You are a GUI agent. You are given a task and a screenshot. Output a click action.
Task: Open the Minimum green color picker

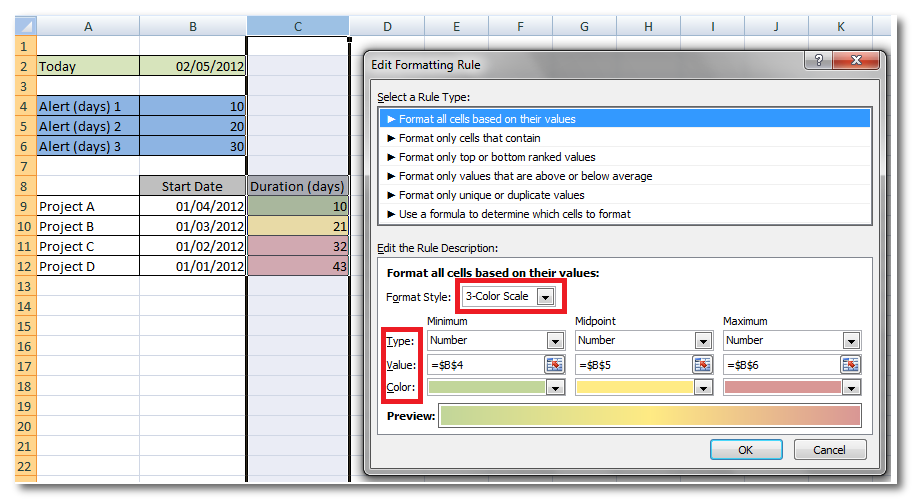pyautogui.click(x=555, y=388)
